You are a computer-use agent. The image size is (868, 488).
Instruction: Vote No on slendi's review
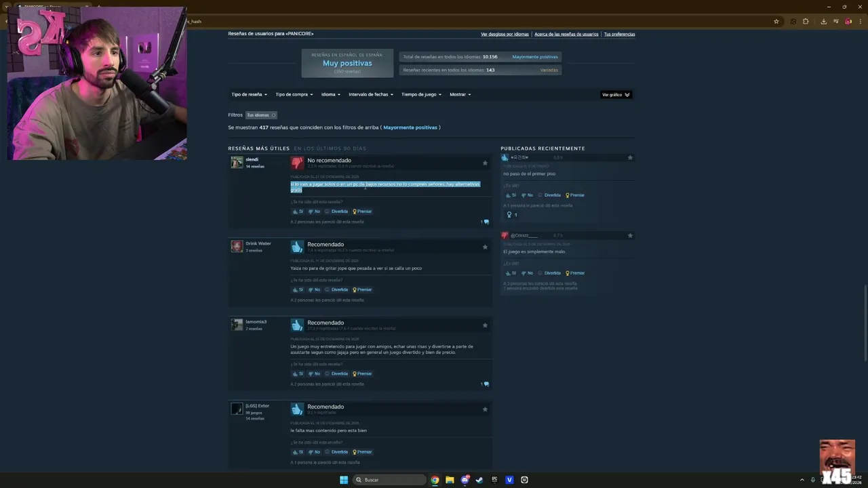314,211
